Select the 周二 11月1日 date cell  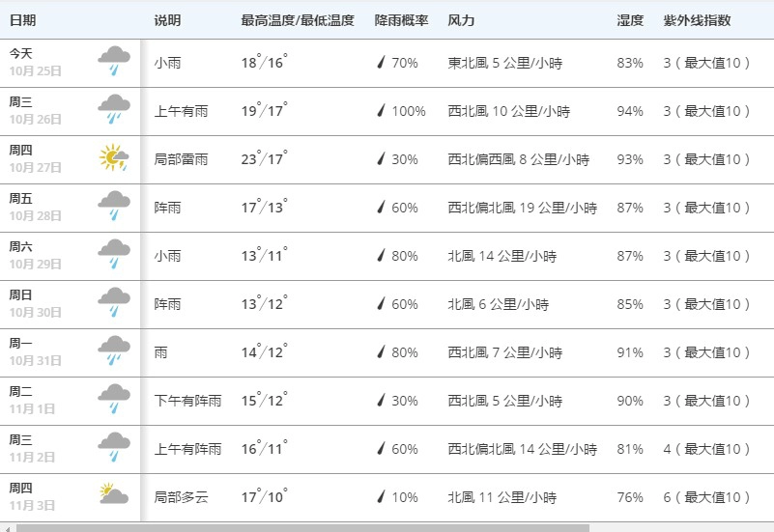click(x=71, y=401)
